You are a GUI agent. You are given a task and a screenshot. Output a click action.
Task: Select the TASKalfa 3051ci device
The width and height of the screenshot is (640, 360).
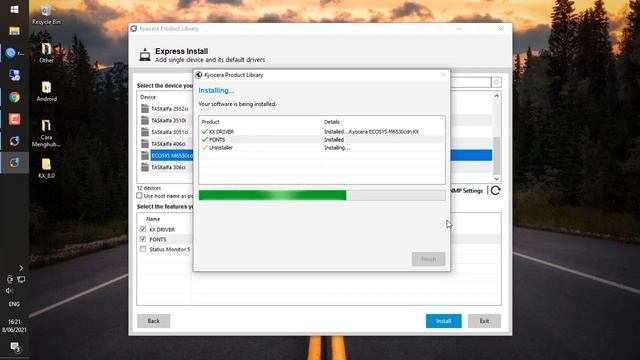pyautogui.click(x=169, y=132)
